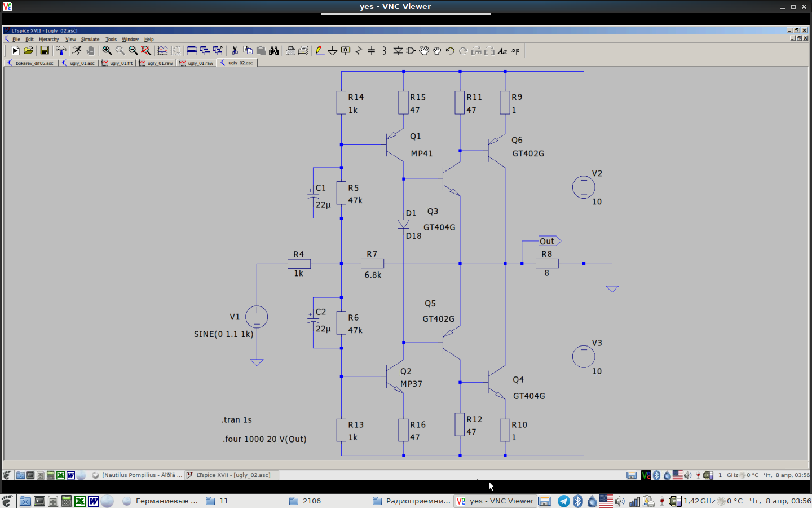Tile windows horizontally using toolbar icon
The height and width of the screenshot is (508, 812).
192,51
